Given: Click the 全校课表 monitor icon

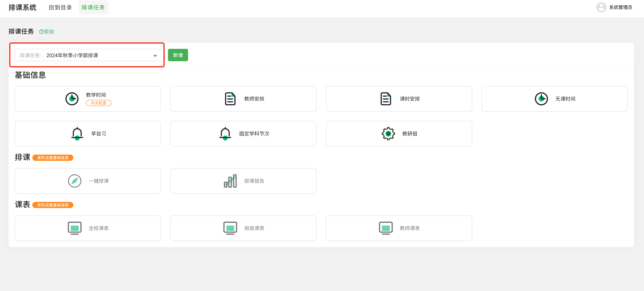Looking at the screenshot, I should pos(75,228).
